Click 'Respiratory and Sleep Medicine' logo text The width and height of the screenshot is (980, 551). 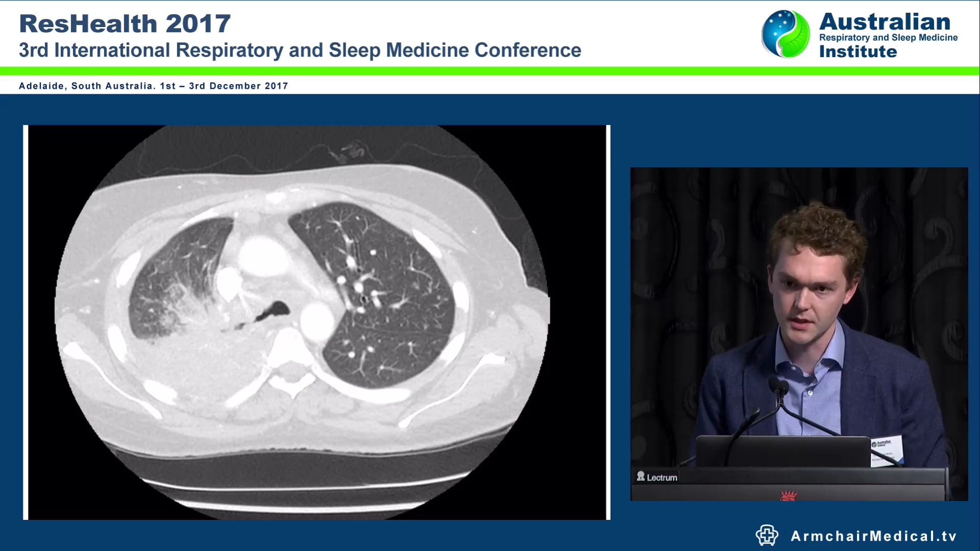888,37
